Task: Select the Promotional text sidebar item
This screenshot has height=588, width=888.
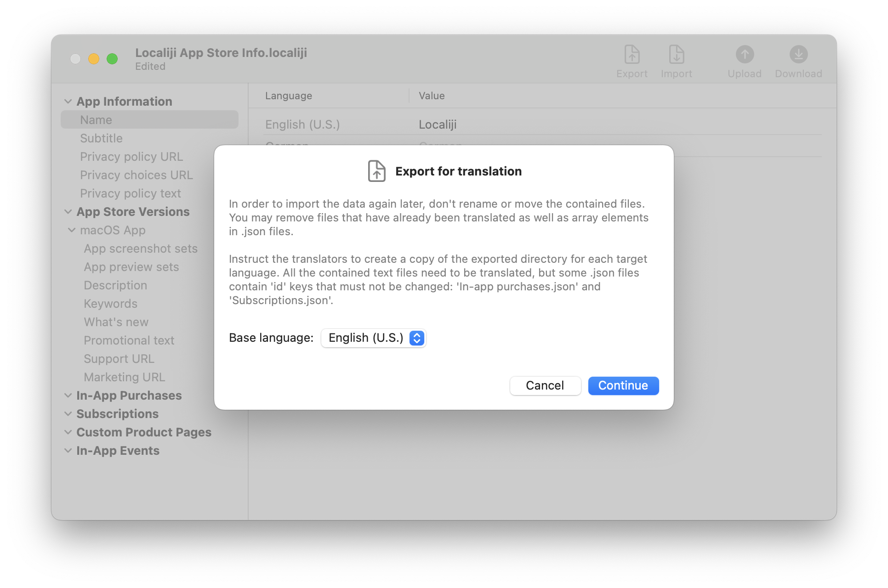Action: [129, 340]
